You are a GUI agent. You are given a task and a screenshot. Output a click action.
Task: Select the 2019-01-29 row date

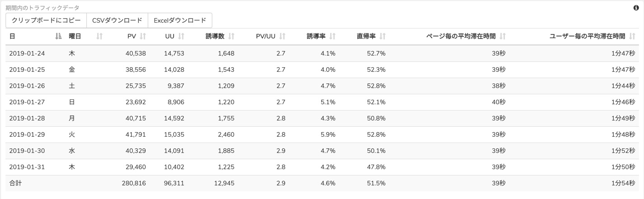(x=27, y=134)
